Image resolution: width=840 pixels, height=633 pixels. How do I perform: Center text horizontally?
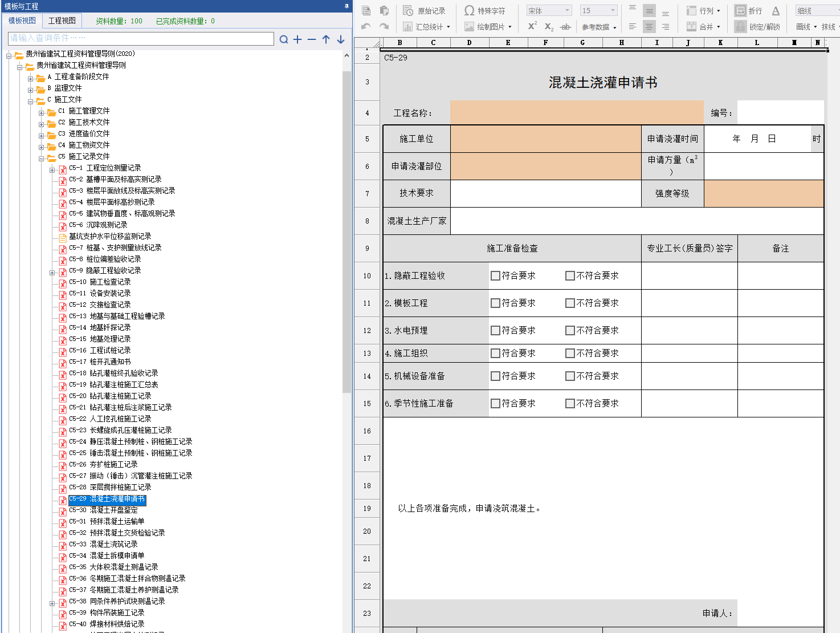[649, 27]
